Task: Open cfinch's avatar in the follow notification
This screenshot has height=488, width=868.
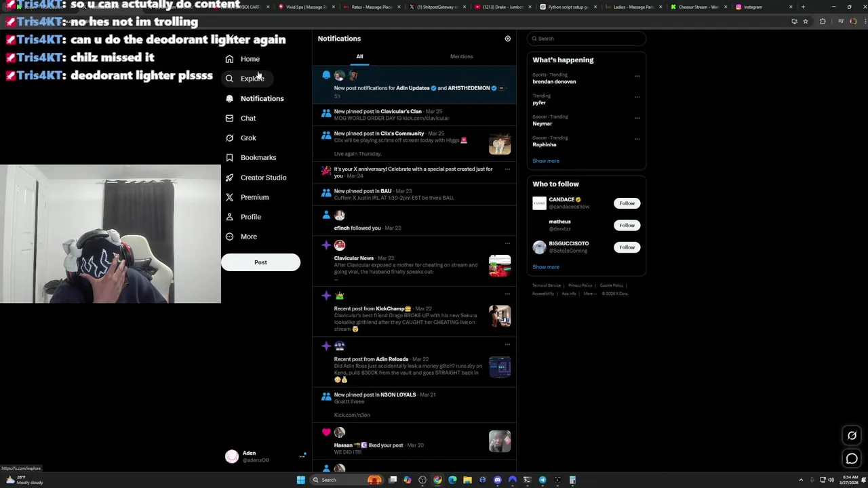Action: (x=339, y=216)
